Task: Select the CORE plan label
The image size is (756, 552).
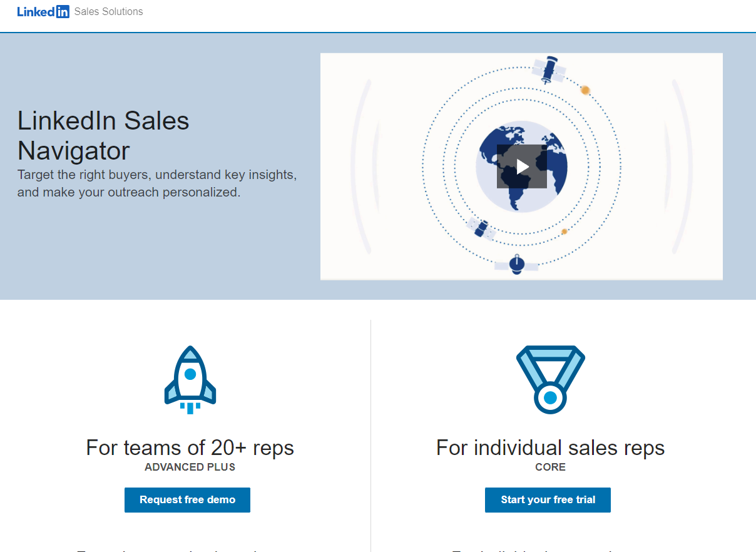Action: point(550,467)
